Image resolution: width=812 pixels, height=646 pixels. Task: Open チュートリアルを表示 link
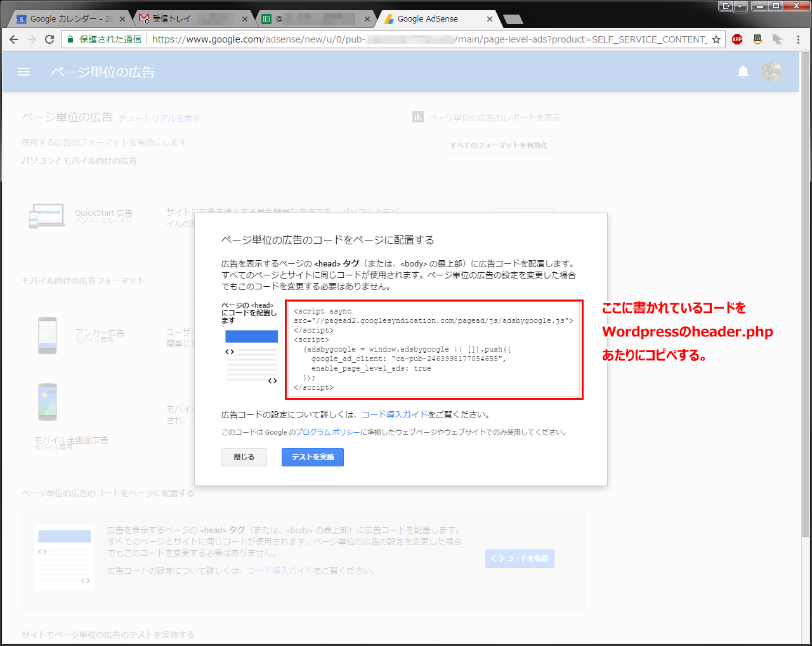pos(159,118)
